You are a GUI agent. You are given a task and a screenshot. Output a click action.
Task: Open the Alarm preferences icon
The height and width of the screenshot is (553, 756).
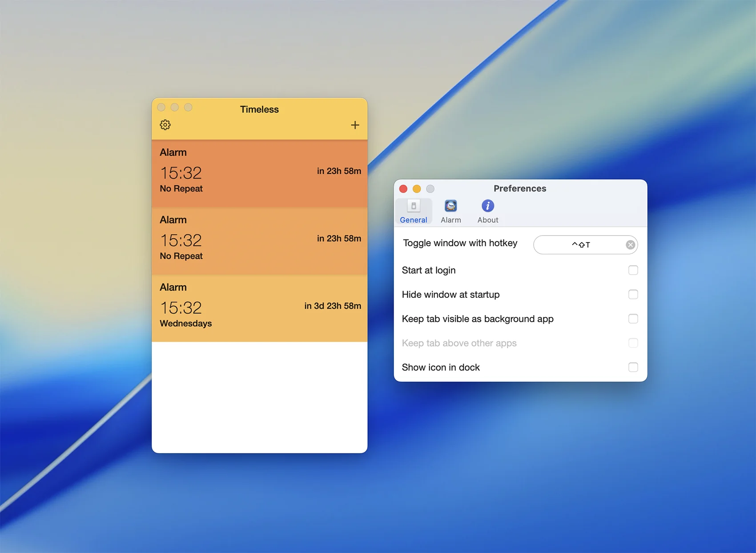click(450, 206)
